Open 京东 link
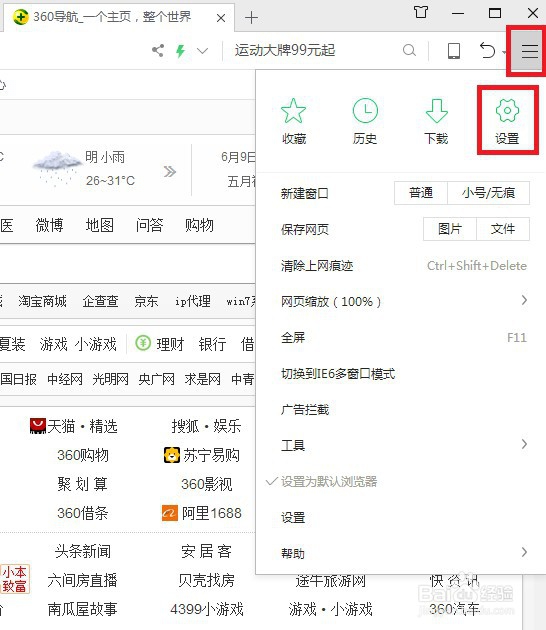This screenshot has height=630, width=546. 146,301
